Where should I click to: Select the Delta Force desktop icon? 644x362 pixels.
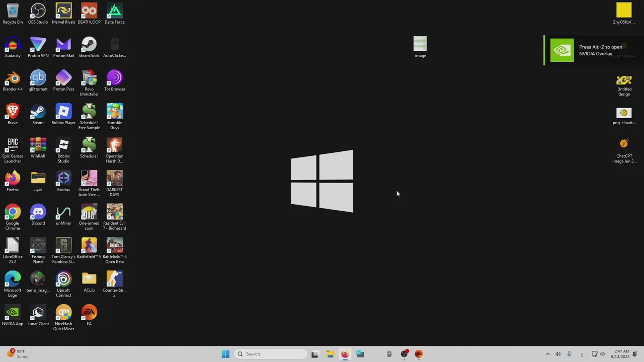pos(115,14)
